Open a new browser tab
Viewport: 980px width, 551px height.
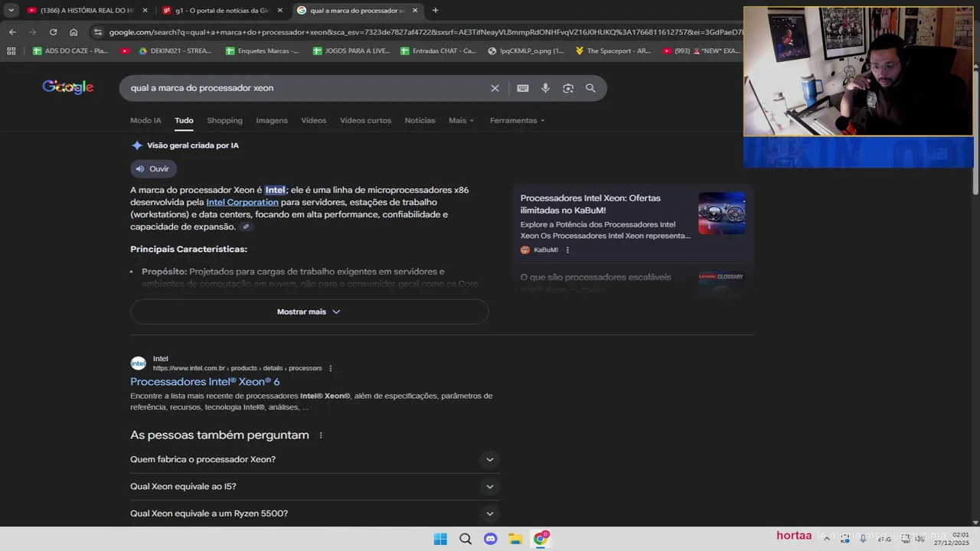click(x=435, y=10)
